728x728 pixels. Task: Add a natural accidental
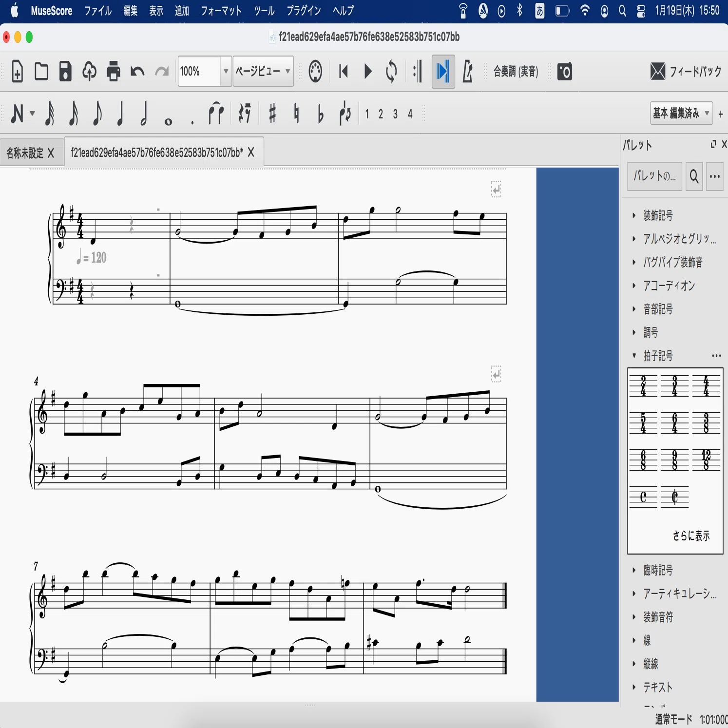pos(296,114)
